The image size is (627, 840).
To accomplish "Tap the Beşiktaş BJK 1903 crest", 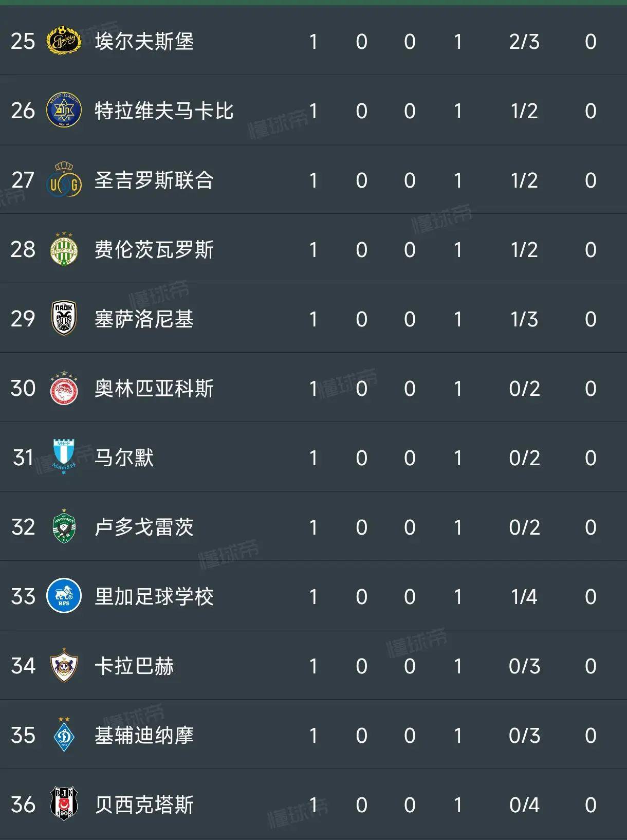I will 64,805.
